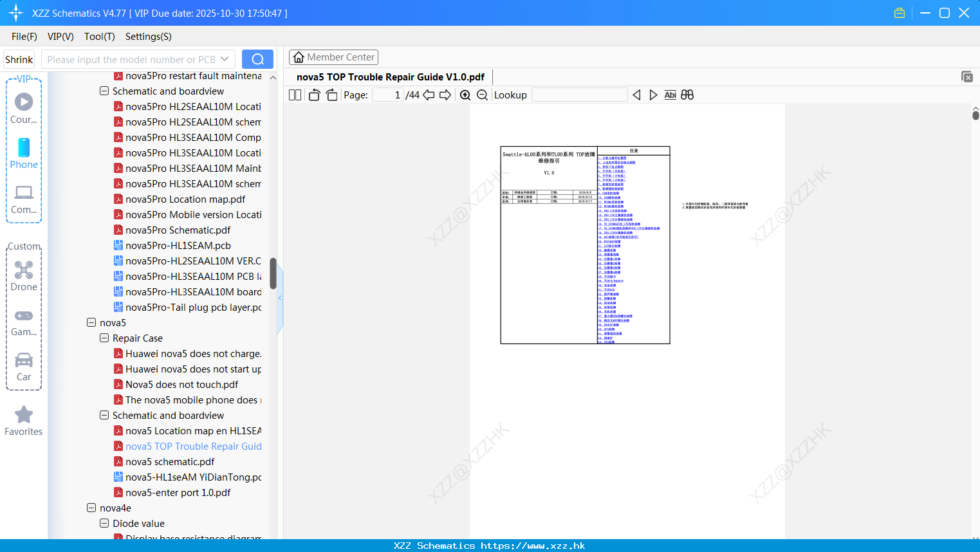This screenshot has height=552, width=980.
Task: Collapse the nova5 tree node
Action: (x=91, y=322)
